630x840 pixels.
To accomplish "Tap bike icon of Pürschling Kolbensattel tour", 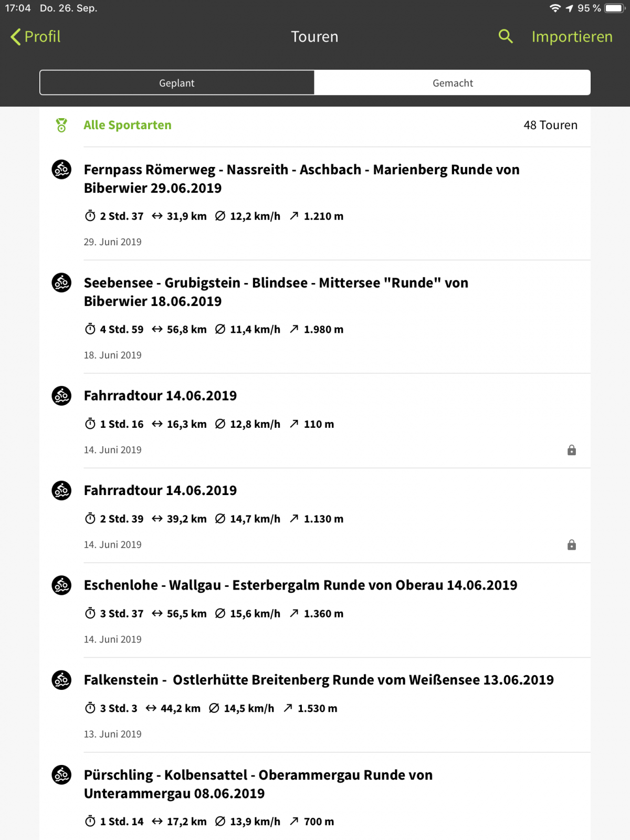I will pos(61,775).
